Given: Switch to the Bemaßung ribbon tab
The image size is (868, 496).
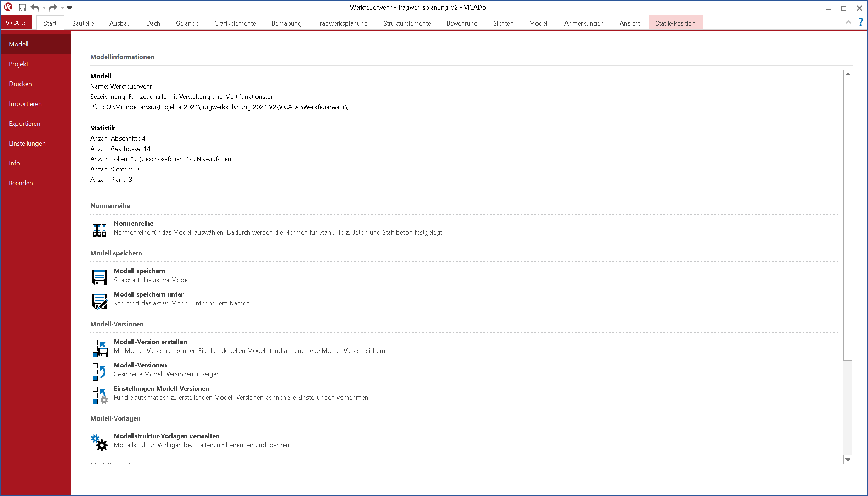Looking at the screenshot, I should [x=287, y=23].
